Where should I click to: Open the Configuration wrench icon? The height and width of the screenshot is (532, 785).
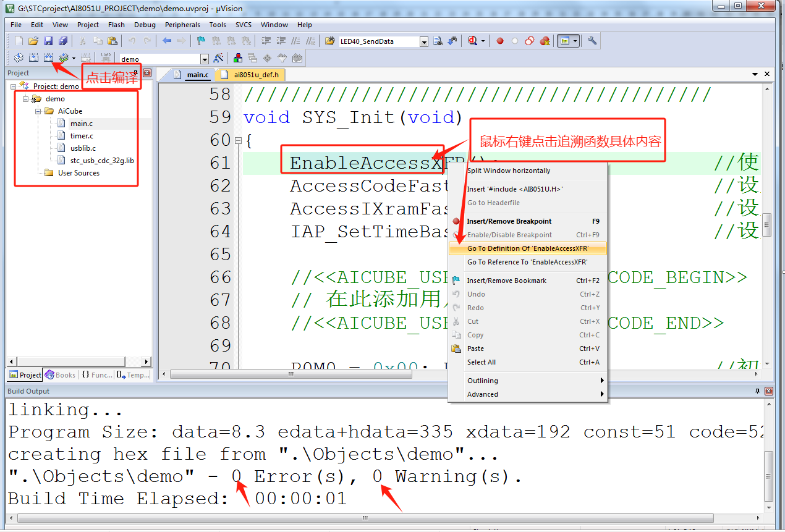[592, 41]
